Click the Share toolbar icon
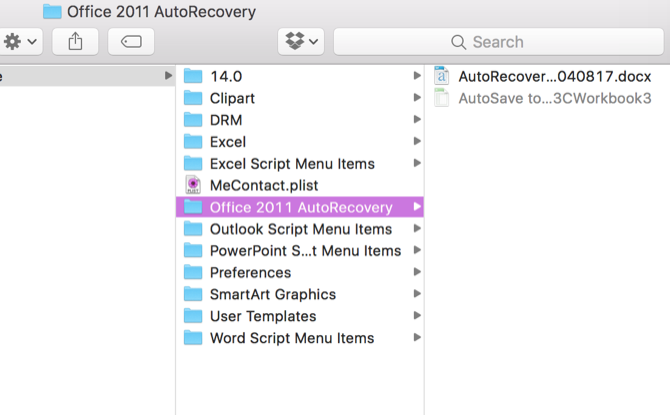The height and width of the screenshot is (415, 670). pos(75,42)
